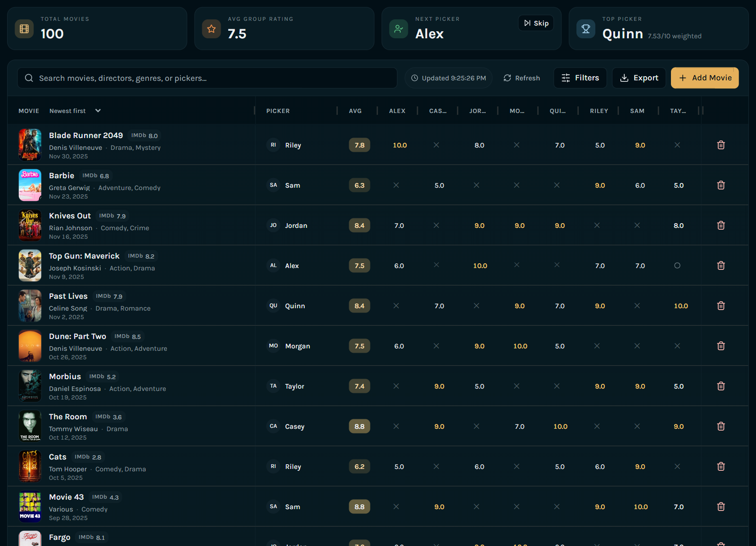This screenshot has height=546, width=756.
Task: Click picker Casey in The Room row
Action: click(x=286, y=426)
